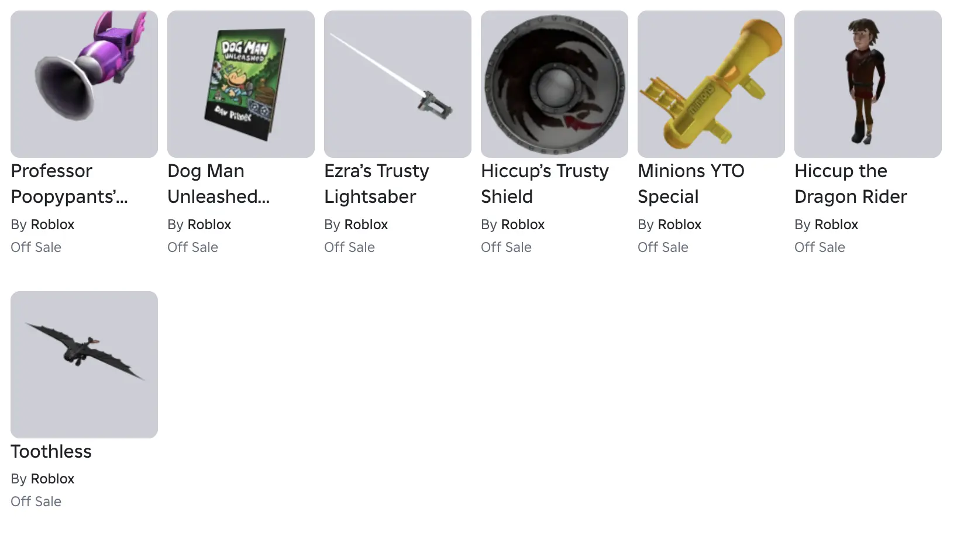The height and width of the screenshot is (560, 964).
Task: Click Roblox creator link under Toothless
Action: 53,479
